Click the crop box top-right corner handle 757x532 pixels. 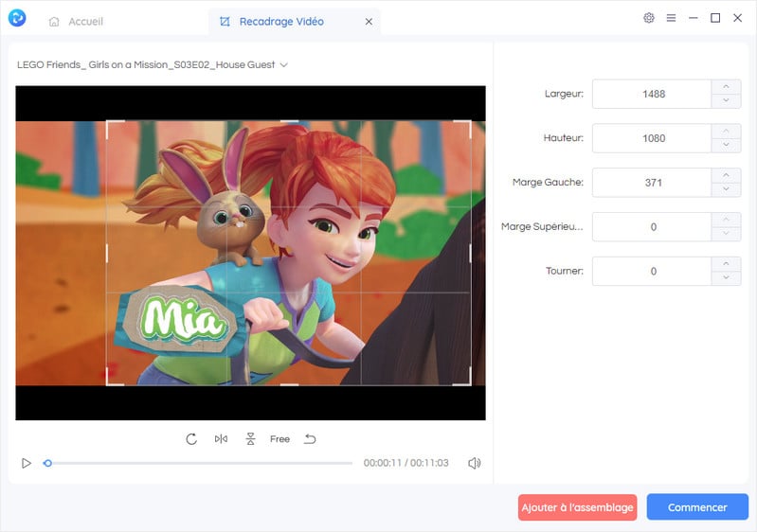[470, 121]
